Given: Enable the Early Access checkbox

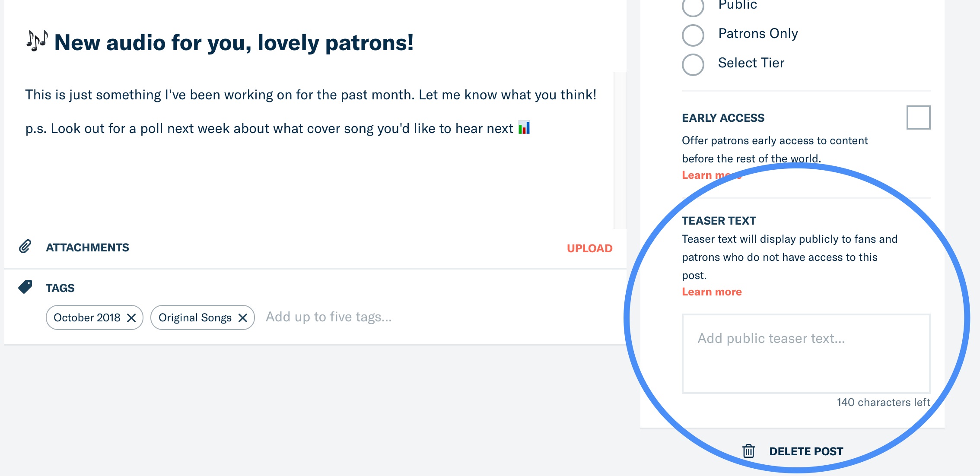Looking at the screenshot, I should coord(918,117).
